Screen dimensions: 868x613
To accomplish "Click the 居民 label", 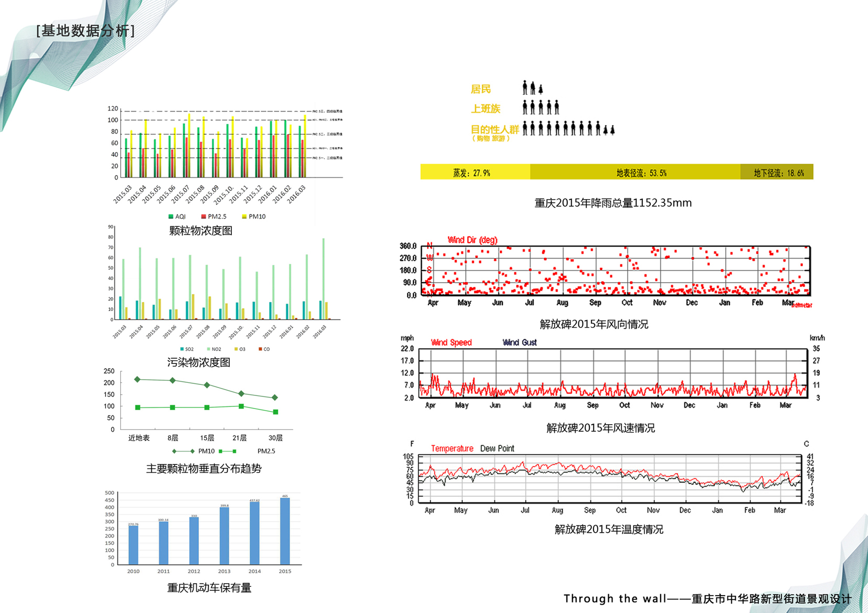I will [x=481, y=89].
